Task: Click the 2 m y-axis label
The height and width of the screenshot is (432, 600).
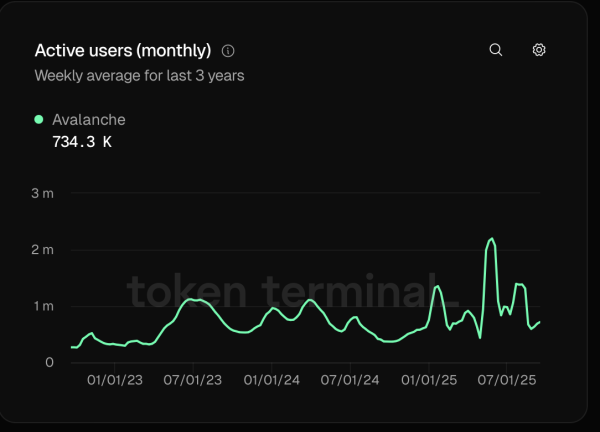Action: coord(43,249)
